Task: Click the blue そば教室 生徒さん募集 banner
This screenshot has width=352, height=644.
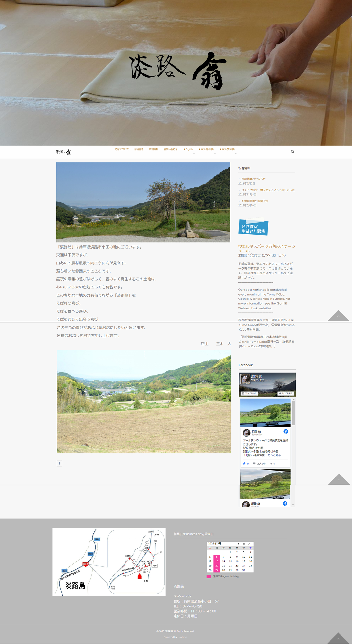Action: pyautogui.click(x=253, y=227)
